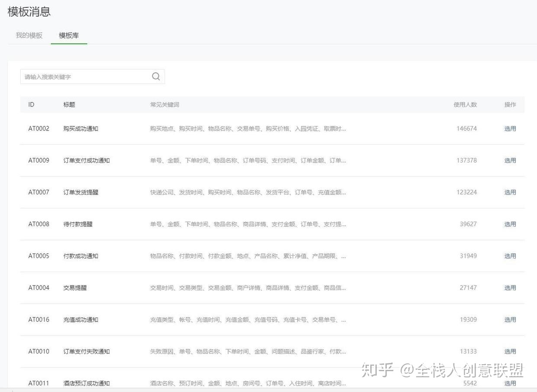Click the keywords of 交易提醒 row

click(248, 288)
